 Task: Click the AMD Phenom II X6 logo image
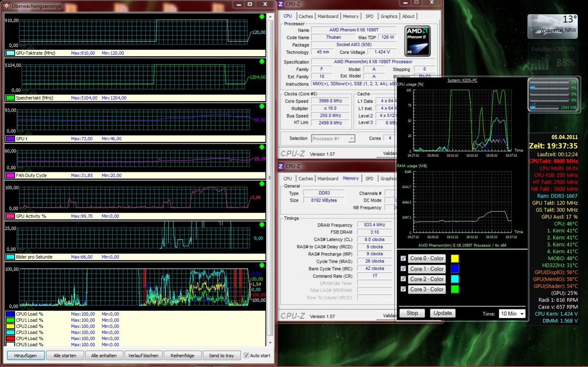(417, 41)
